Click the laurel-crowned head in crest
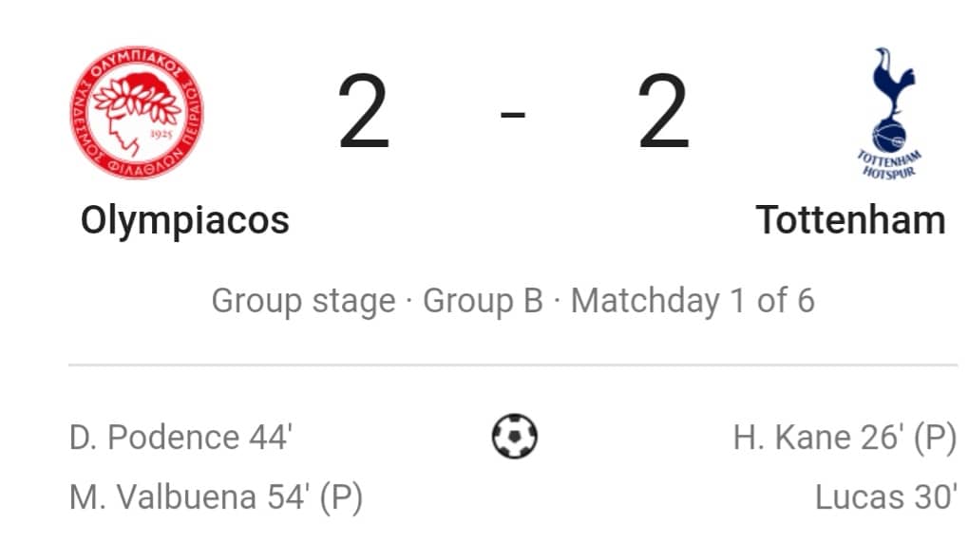968x560 pixels. click(136, 113)
